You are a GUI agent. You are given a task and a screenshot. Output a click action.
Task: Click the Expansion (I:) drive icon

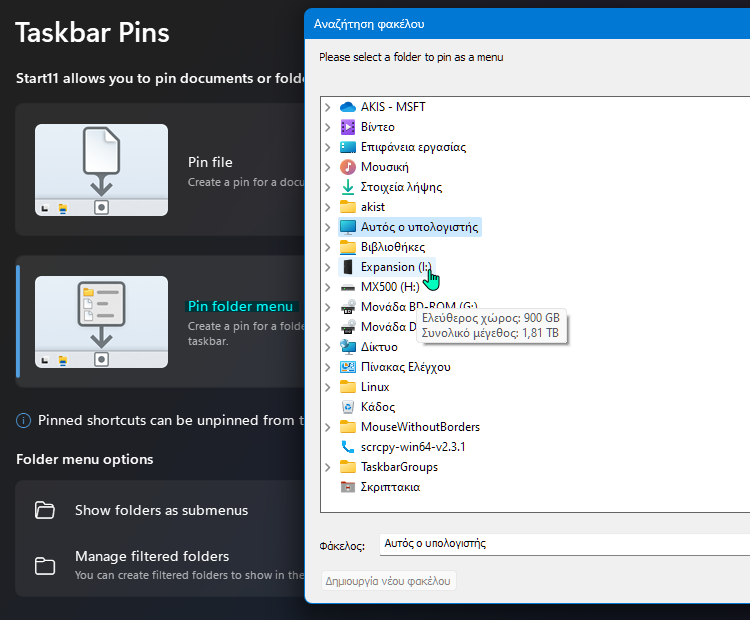point(348,267)
